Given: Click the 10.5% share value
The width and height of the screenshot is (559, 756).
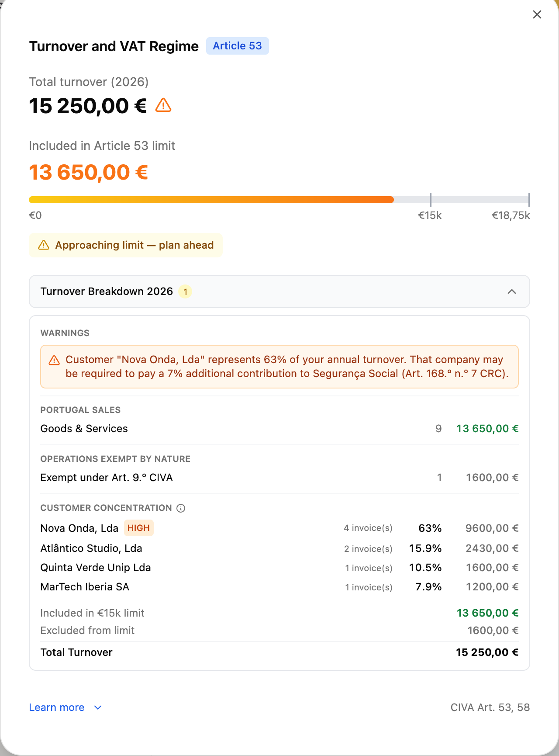Looking at the screenshot, I should [425, 568].
